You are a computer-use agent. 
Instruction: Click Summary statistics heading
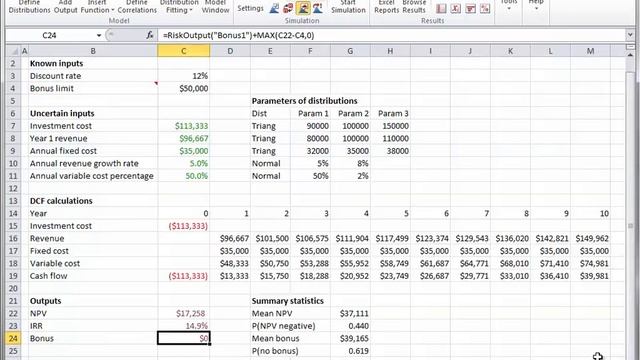[288, 301]
